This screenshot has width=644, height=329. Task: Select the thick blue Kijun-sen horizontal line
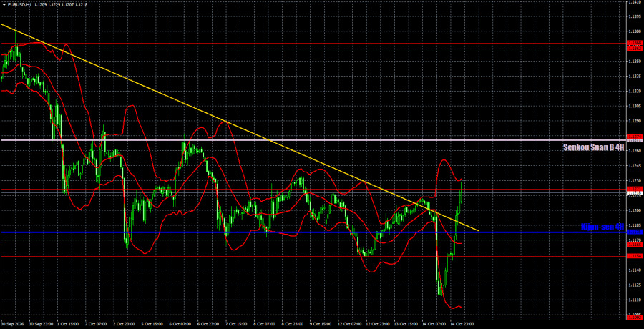click(x=313, y=232)
